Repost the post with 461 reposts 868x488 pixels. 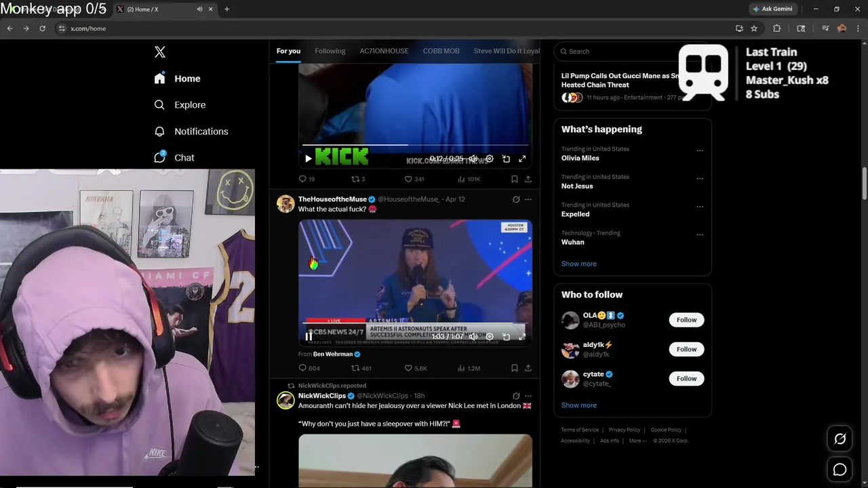(x=361, y=368)
